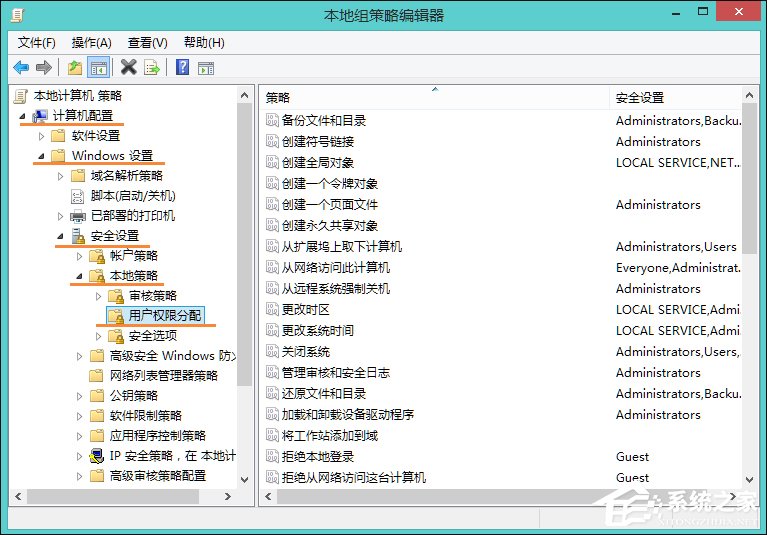
Task: Click the 计算机配置 computer icon
Action: [40, 116]
